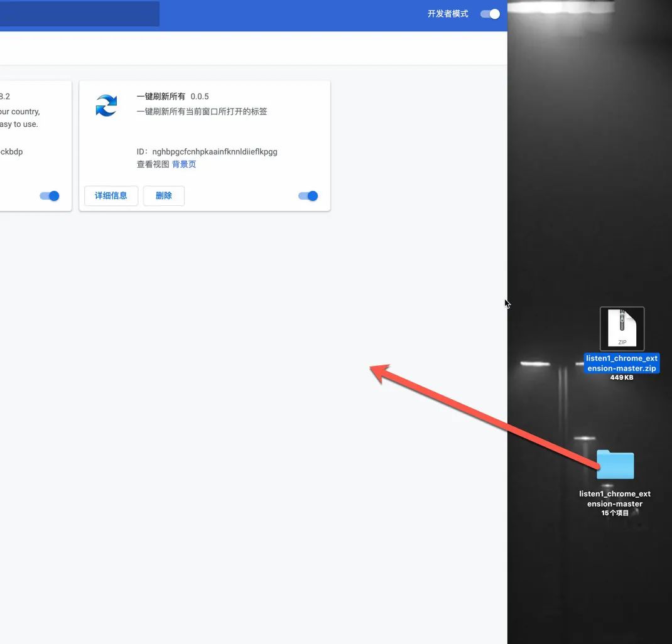Select the listen1_chrome_extension-master folder icon

[x=615, y=464]
